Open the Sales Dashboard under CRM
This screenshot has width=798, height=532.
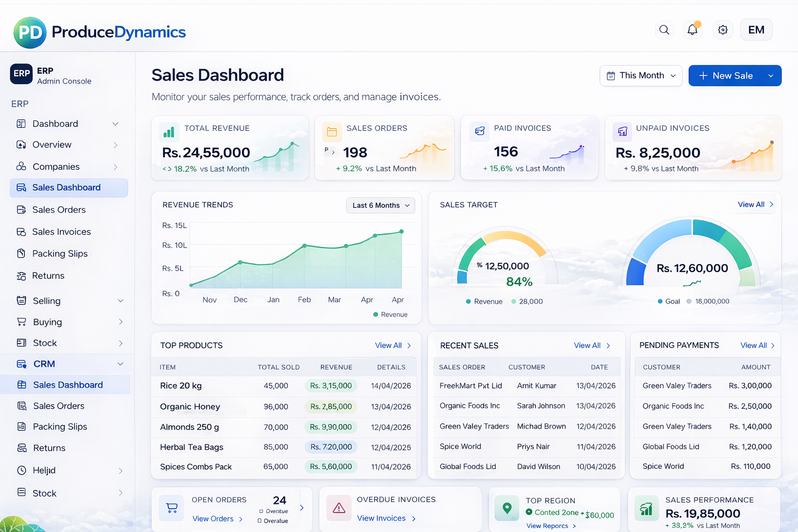point(67,384)
